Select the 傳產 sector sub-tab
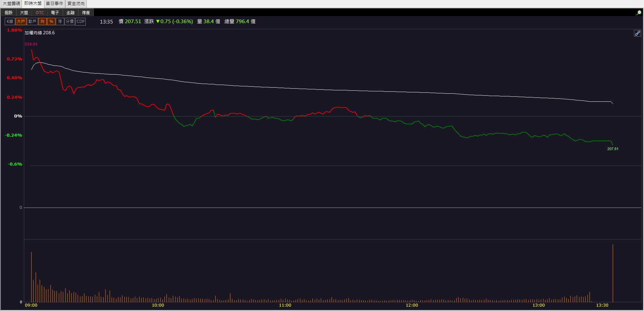Viewport: 644px width, 311px height. [86, 13]
